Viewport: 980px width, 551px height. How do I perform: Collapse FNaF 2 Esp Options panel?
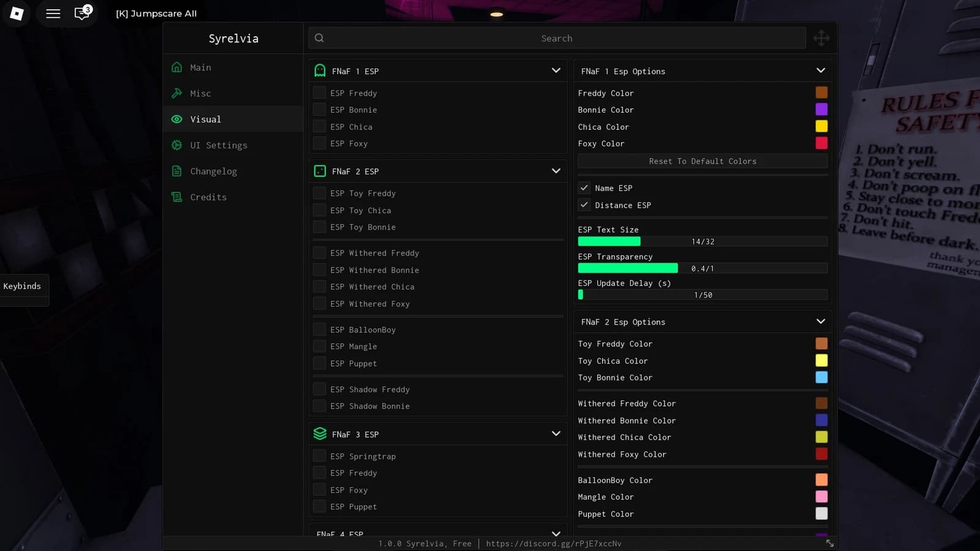821,321
